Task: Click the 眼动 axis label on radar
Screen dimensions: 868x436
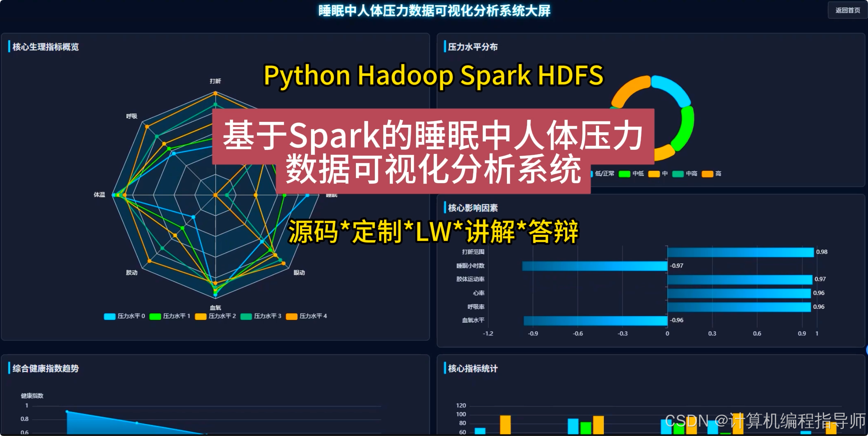Action: 299,273
